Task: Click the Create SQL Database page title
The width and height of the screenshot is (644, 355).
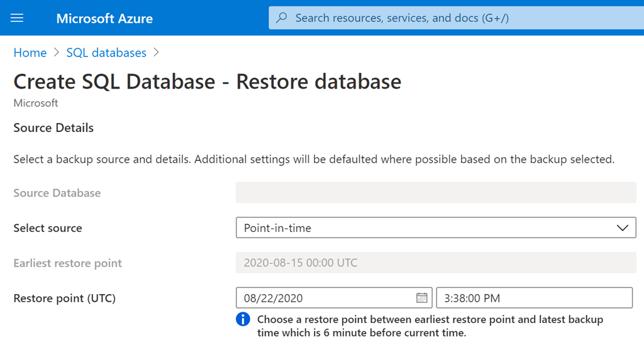Action: [x=208, y=81]
